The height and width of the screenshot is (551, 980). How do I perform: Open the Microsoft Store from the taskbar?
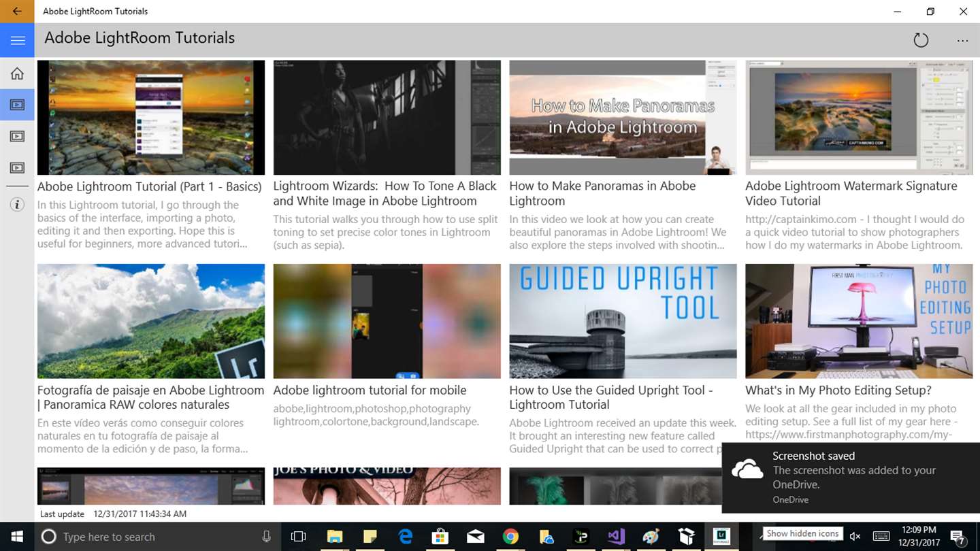440,537
